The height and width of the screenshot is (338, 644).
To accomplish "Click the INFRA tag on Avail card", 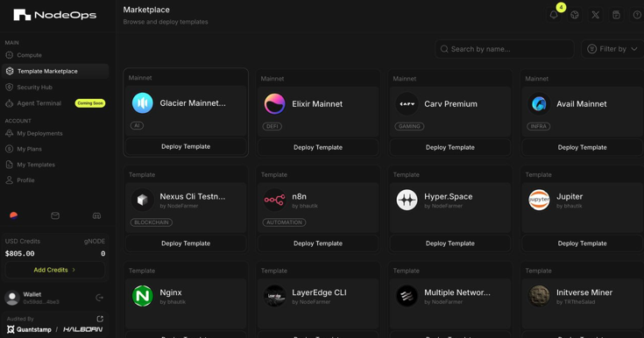I will (539, 126).
